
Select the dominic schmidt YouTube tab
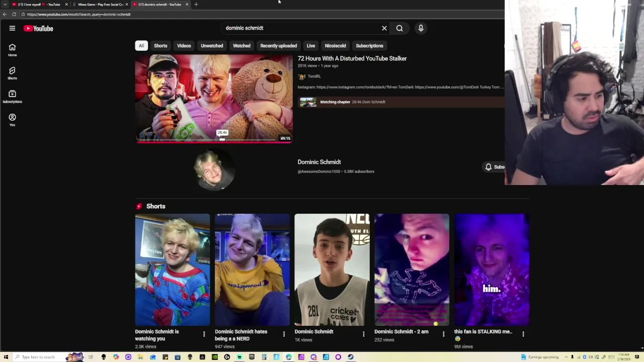tap(160, 5)
